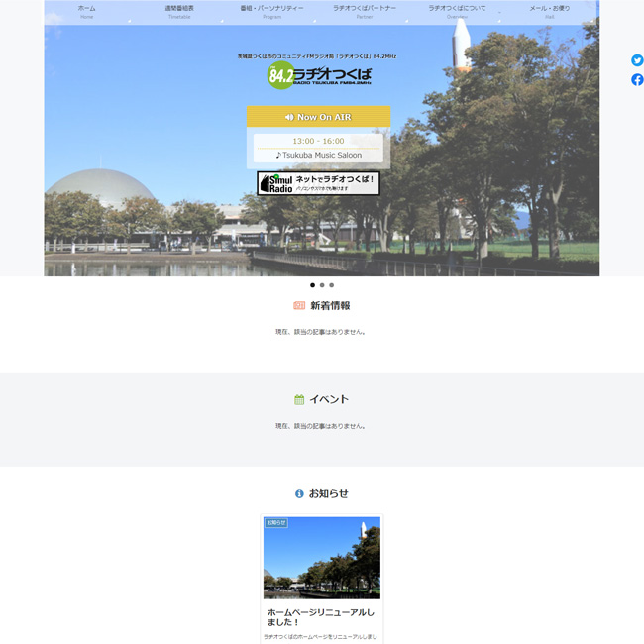Click the Radio Tsukuba 84.2 logo
This screenshot has height=644, width=644.
click(318, 76)
